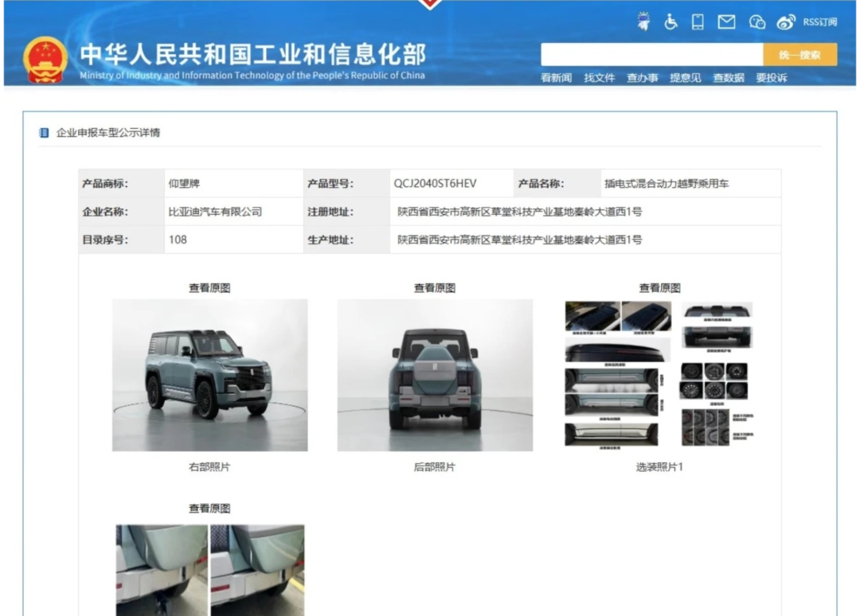Screen dimensions: 860x616
Task: Open the WeChat icon
Action: click(x=757, y=22)
